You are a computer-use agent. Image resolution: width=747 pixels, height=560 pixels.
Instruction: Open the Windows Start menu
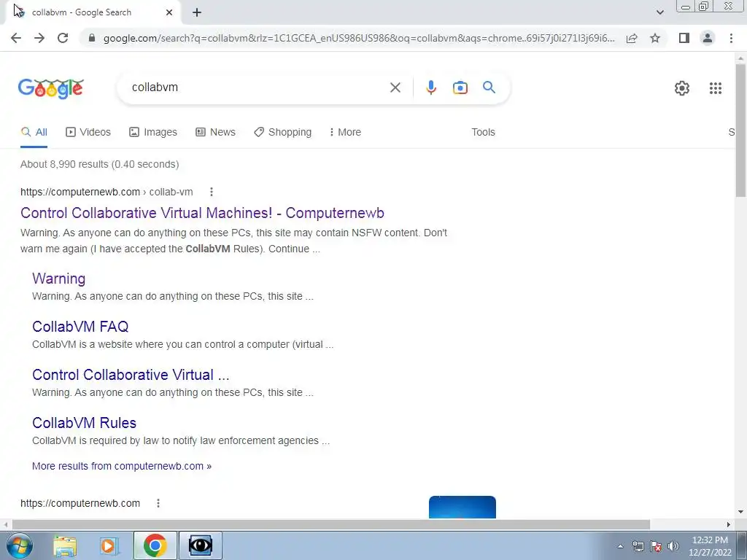[20, 545]
